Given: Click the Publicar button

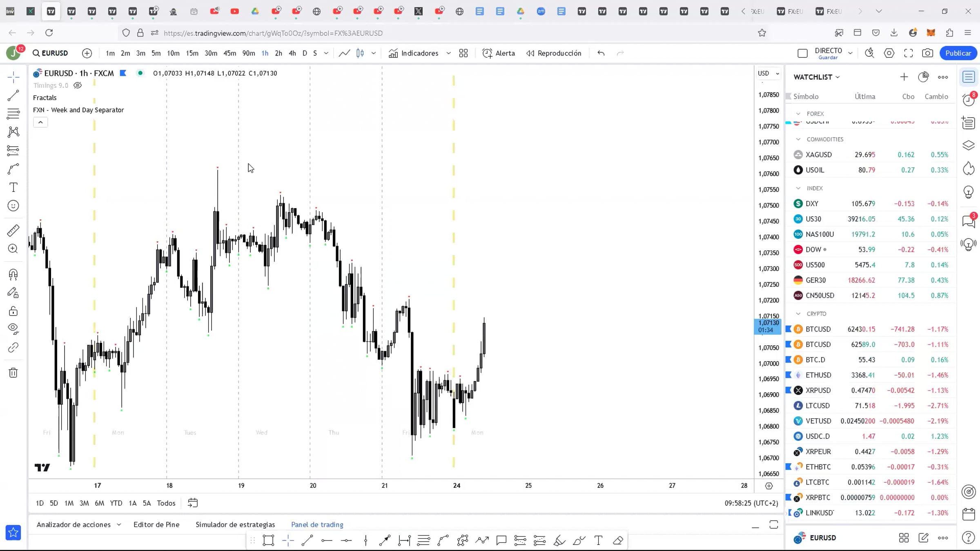Looking at the screenshot, I should (x=958, y=53).
